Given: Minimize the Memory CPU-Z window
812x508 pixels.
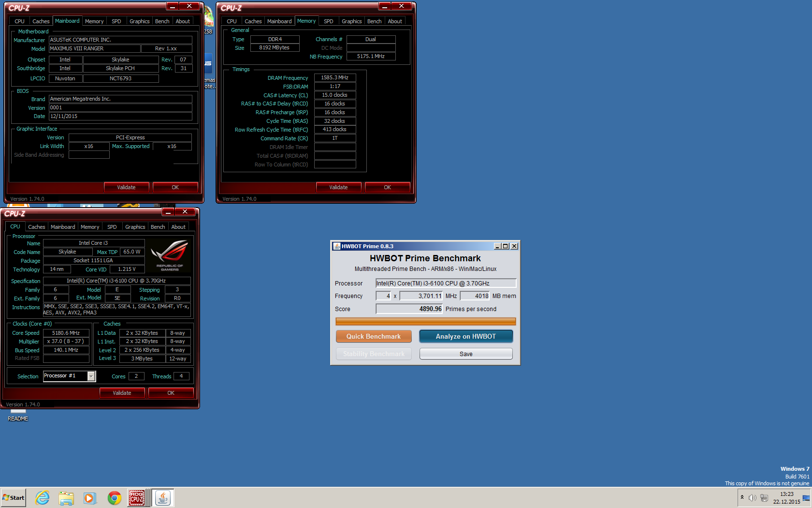Looking at the screenshot, I should (385, 6).
